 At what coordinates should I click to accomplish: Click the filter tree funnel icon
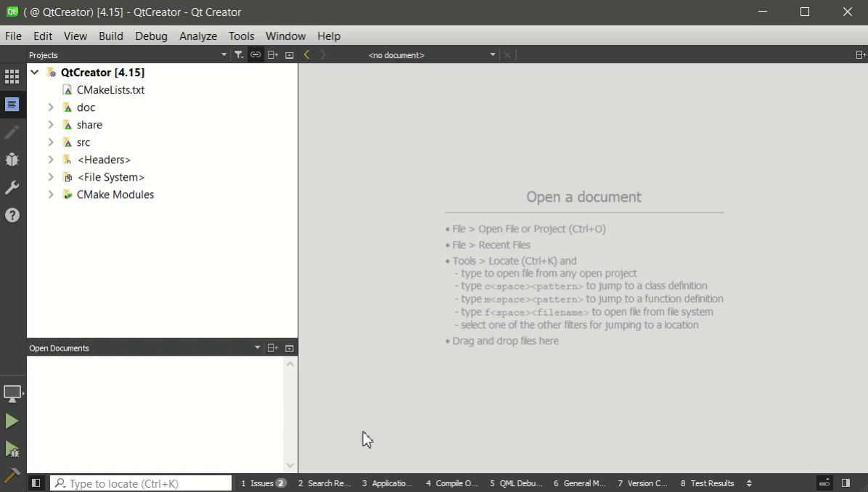[x=239, y=55]
